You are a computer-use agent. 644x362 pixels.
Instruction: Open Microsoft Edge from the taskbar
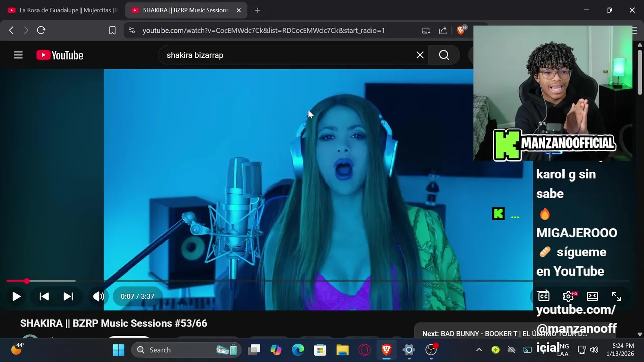tap(298, 350)
